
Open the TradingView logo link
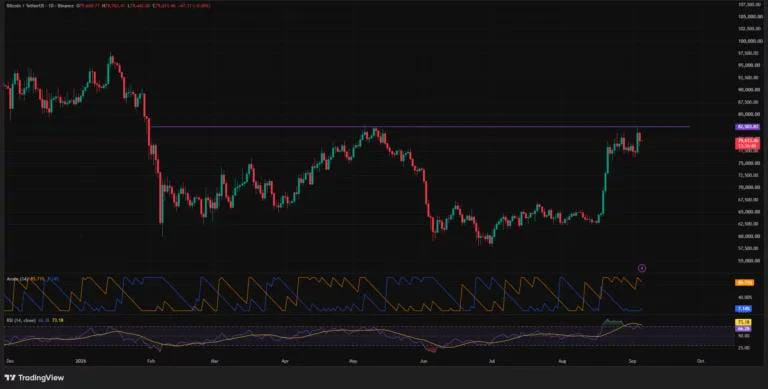point(34,378)
